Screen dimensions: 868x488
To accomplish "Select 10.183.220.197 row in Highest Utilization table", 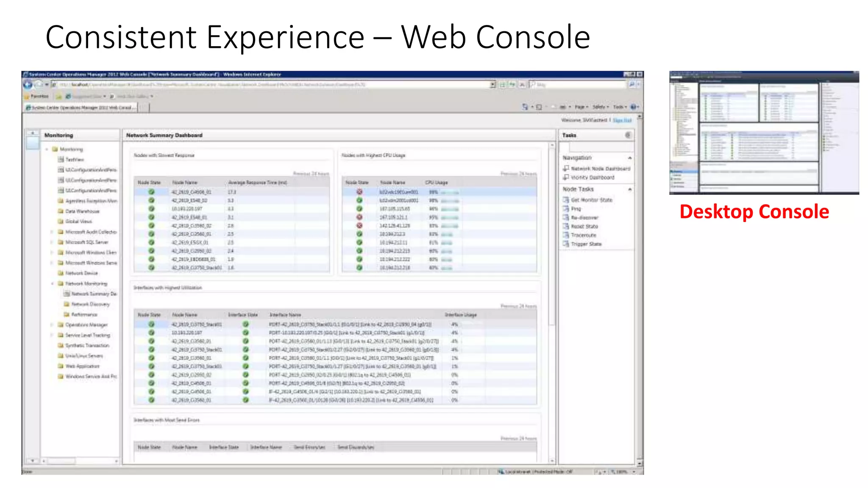I will click(x=335, y=333).
